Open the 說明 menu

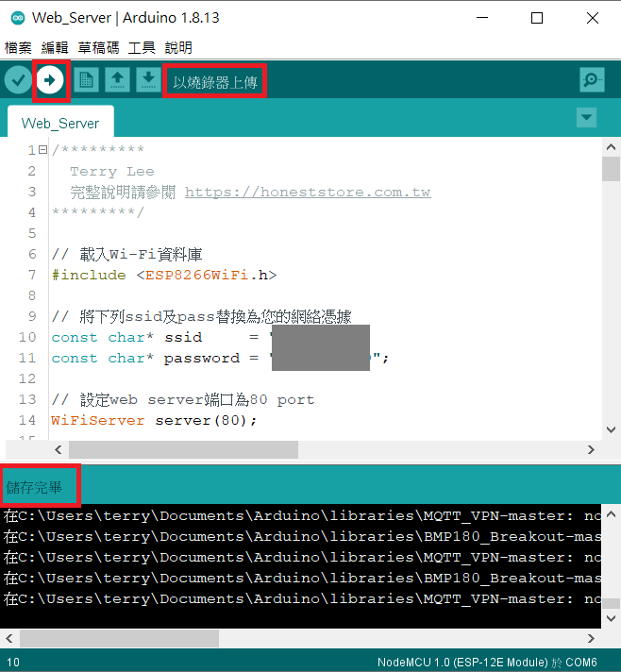coord(178,47)
